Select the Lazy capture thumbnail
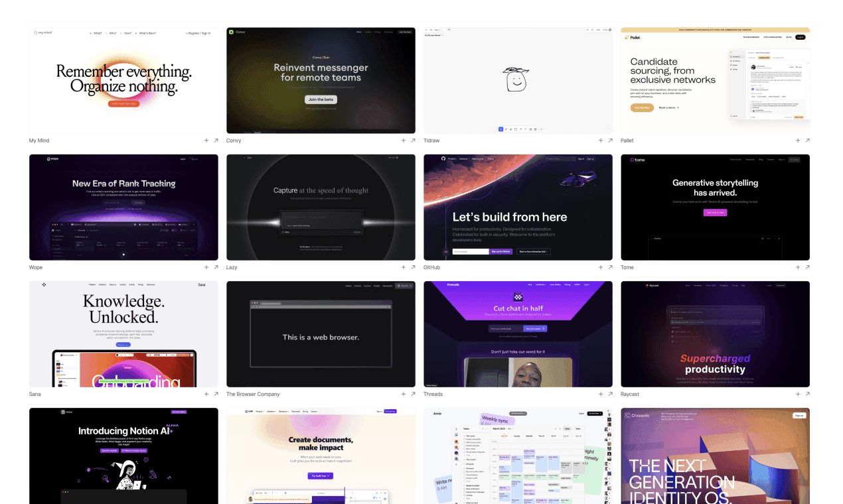843x504 pixels. (321, 207)
